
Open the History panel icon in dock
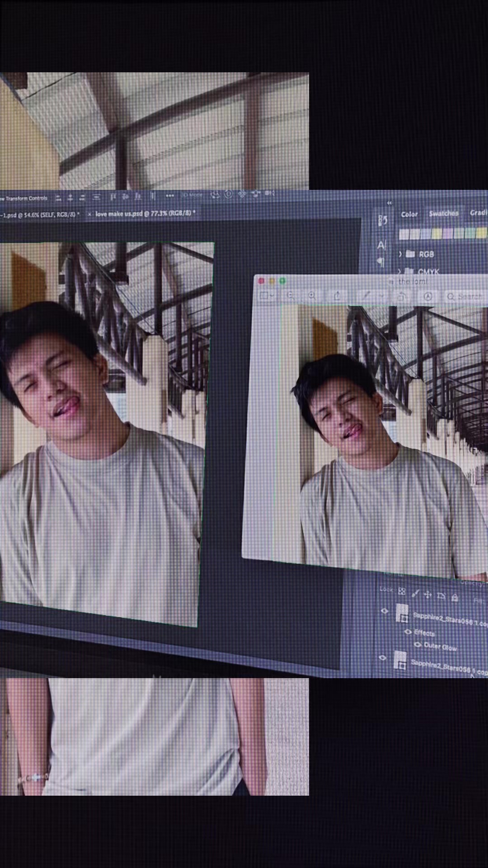383,220
